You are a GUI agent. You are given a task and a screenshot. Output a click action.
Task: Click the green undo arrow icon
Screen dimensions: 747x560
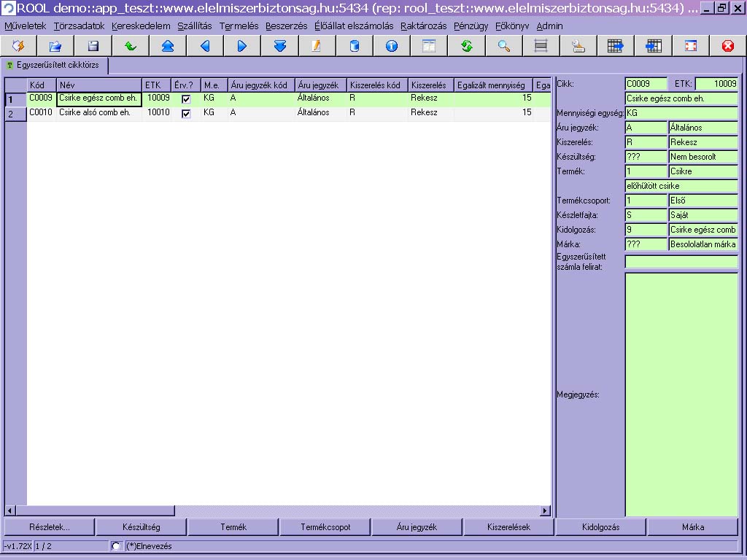[x=130, y=46]
